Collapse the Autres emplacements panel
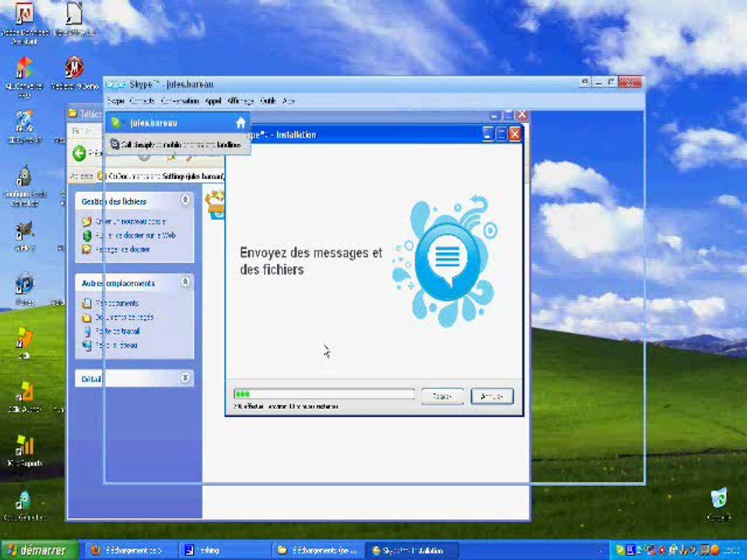Screen dimensions: 747x560 coord(185,282)
